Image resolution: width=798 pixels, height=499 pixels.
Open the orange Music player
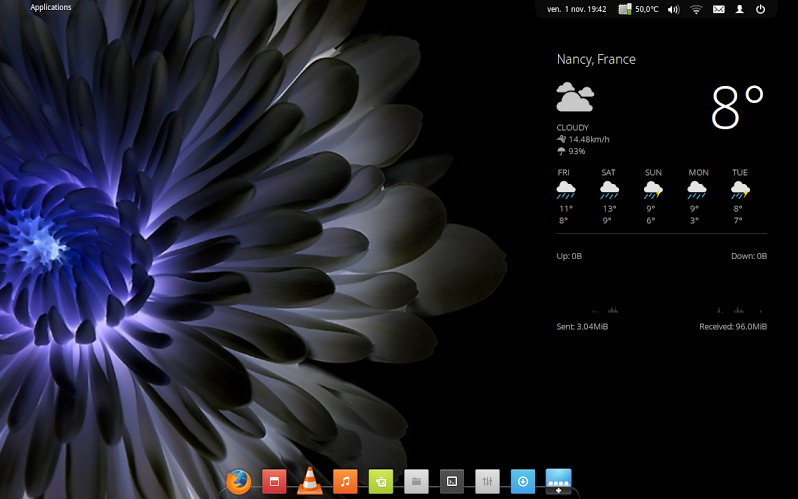[x=345, y=481]
